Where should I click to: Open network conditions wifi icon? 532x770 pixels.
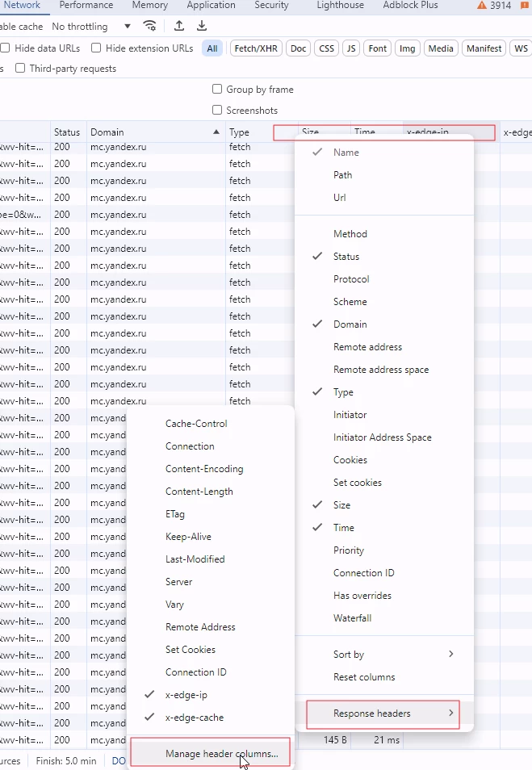coord(150,26)
